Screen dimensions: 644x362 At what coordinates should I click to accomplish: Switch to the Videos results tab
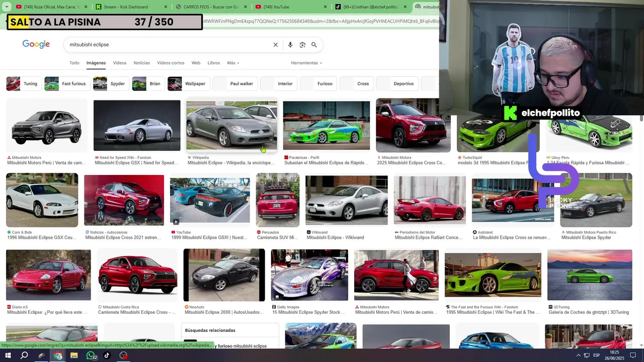[120, 63]
